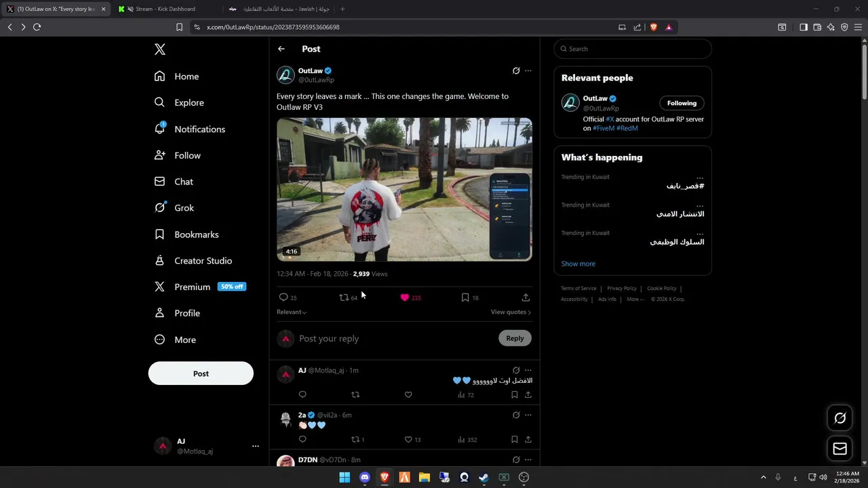The width and height of the screenshot is (868, 488).
Task: Like 2a's reply with 13 likes
Action: [412, 439]
